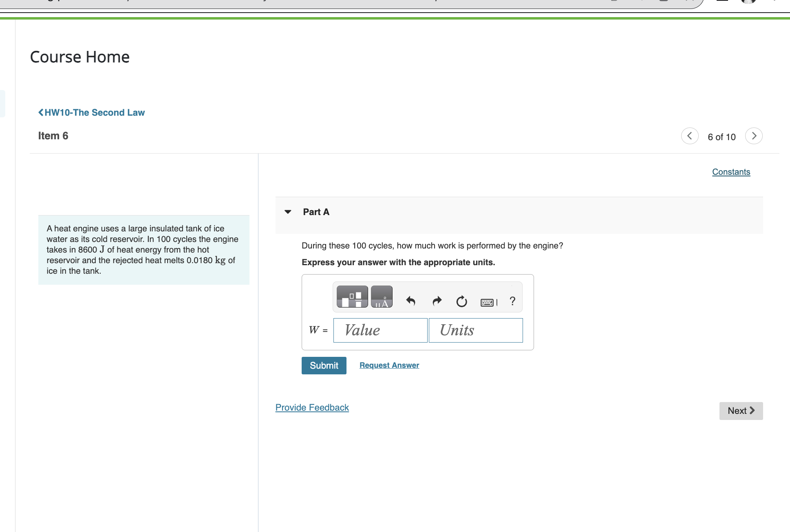Click the Submit button
The image size is (790, 532).
point(324,365)
